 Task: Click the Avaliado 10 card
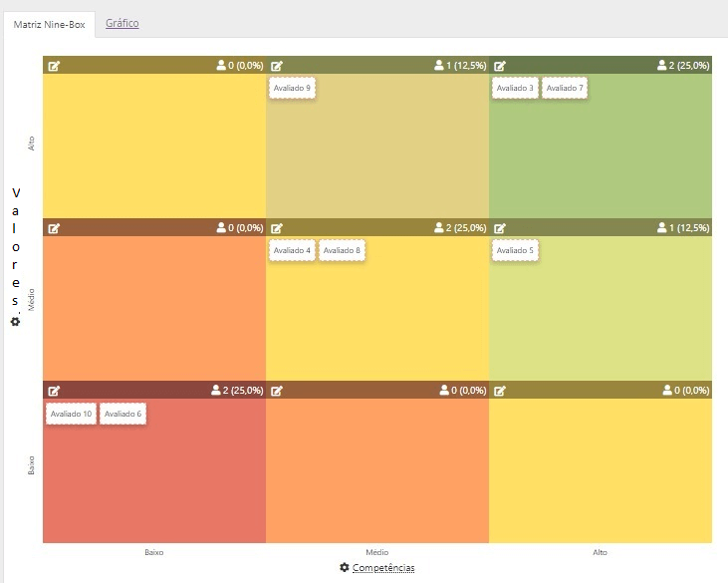(71, 414)
